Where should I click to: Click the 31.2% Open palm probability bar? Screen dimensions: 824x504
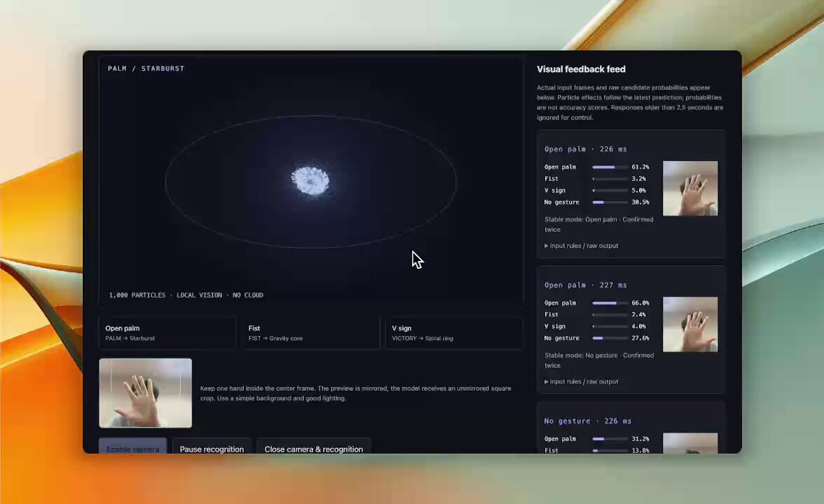point(610,439)
